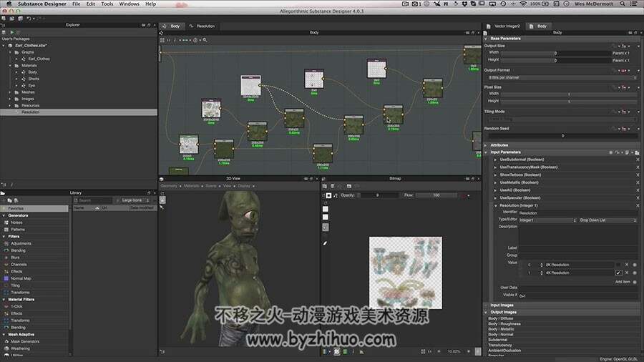The image size is (644, 362).
Task: Select Noises in the Library generators
Action: pyautogui.click(x=17, y=222)
